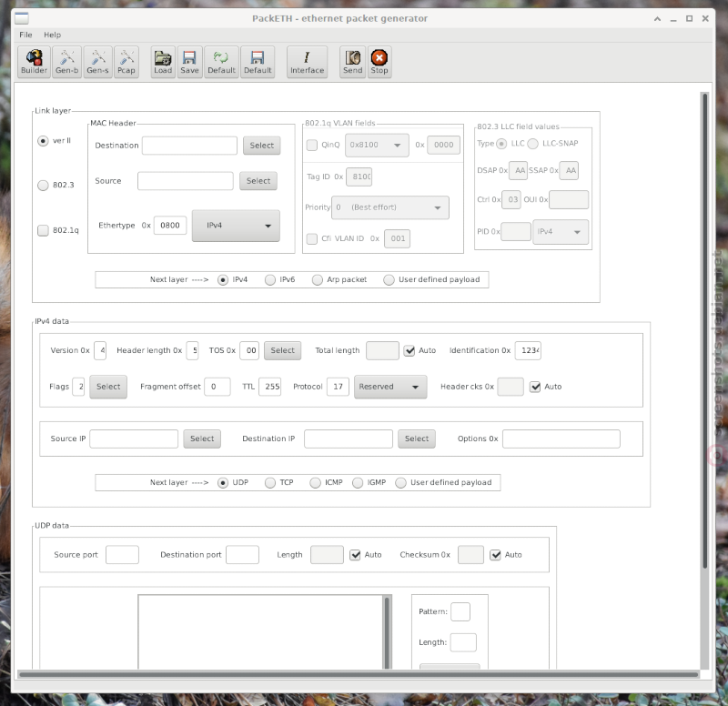Open the Ethertype IPv4 dropdown

pyautogui.click(x=236, y=226)
